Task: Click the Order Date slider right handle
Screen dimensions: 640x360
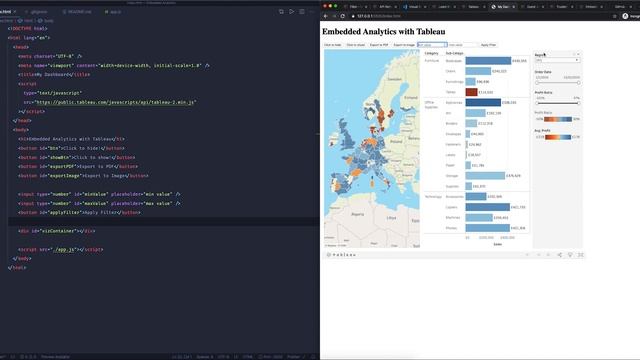Action: tap(578, 83)
